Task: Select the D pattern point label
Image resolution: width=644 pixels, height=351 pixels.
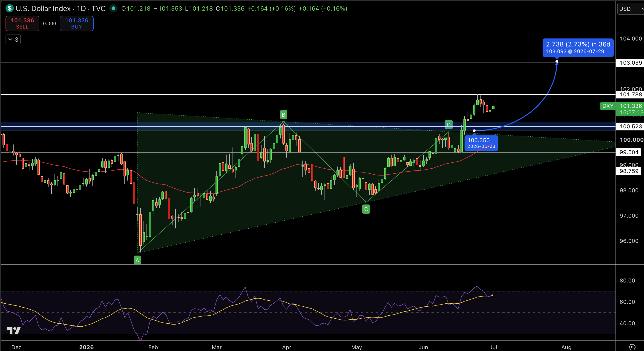Action: (x=448, y=125)
